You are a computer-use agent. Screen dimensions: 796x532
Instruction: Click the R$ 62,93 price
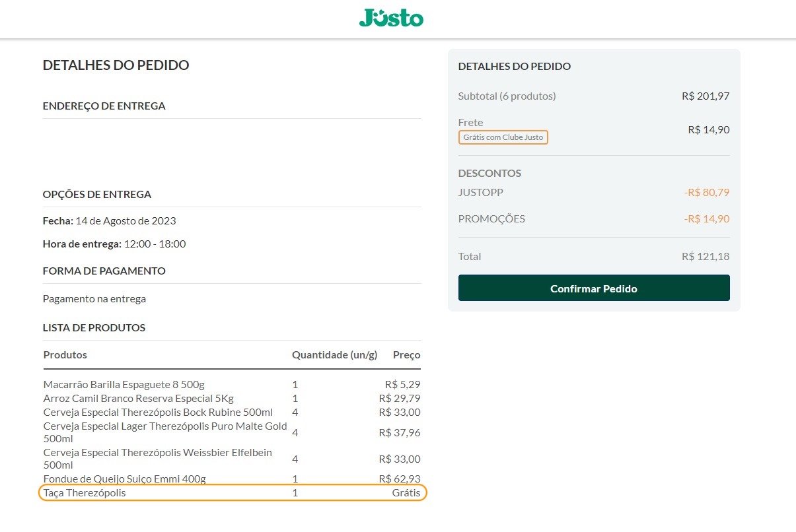click(400, 479)
